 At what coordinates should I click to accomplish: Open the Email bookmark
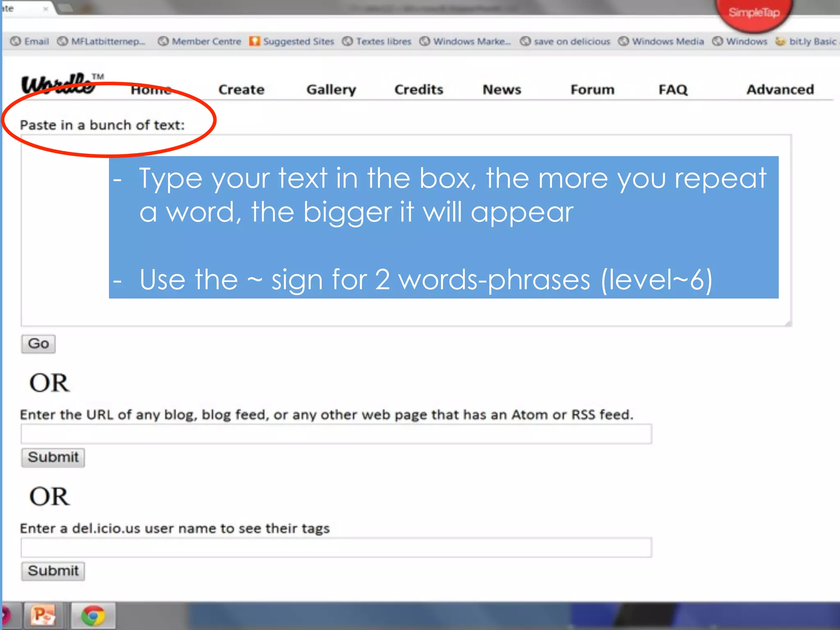pos(30,41)
